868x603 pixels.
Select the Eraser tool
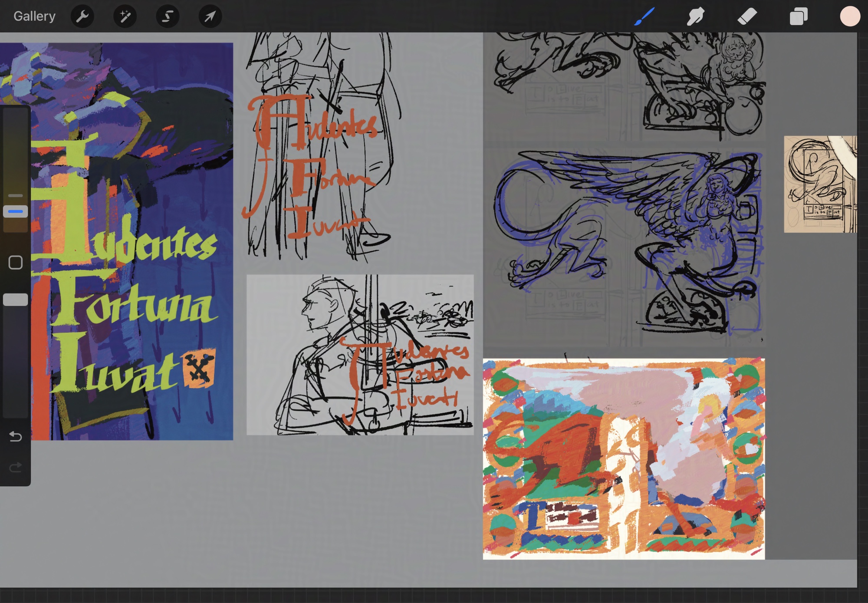[x=747, y=16]
